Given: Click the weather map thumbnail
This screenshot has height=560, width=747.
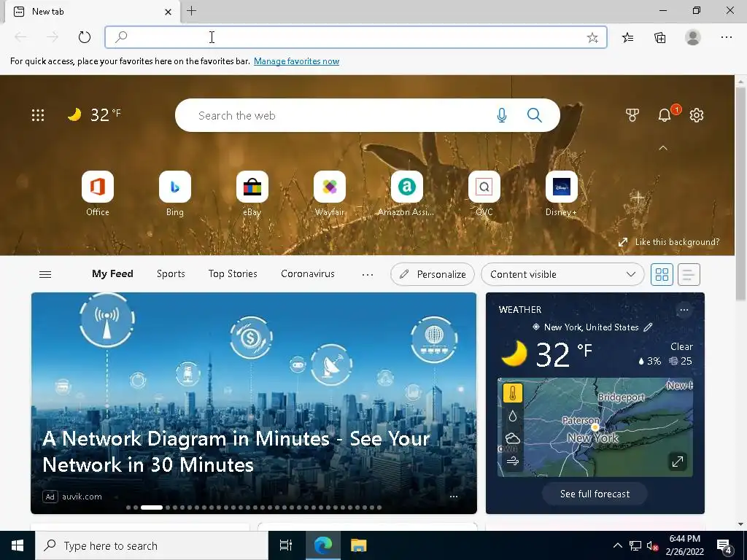Looking at the screenshot, I should (595, 427).
